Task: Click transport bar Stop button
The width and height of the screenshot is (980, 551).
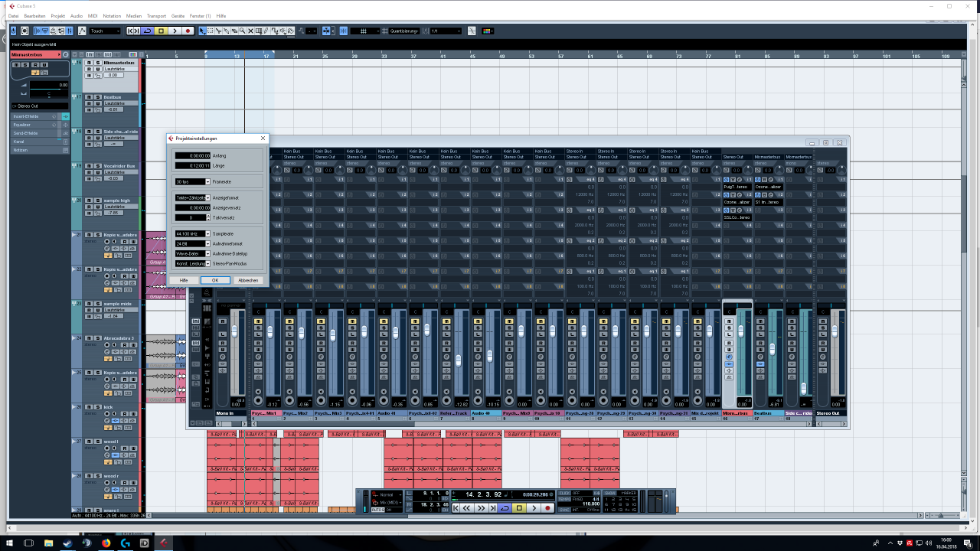Action: pyautogui.click(x=519, y=508)
